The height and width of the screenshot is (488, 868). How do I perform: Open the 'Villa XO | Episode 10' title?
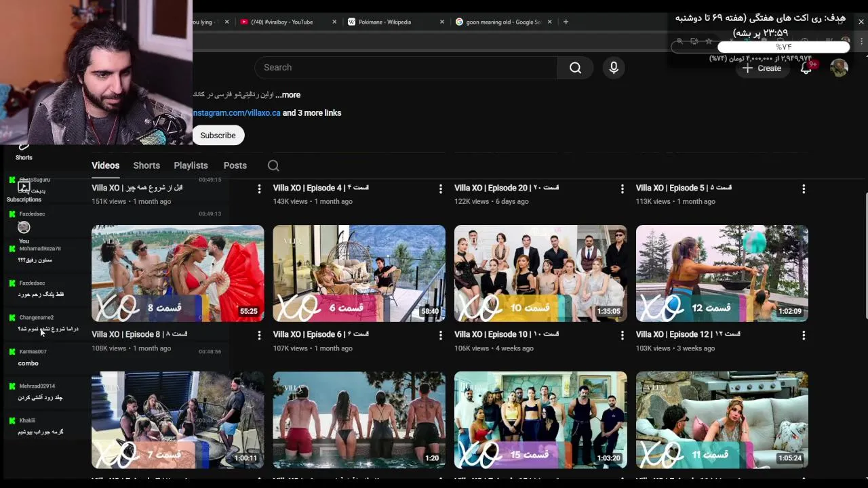coord(507,334)
